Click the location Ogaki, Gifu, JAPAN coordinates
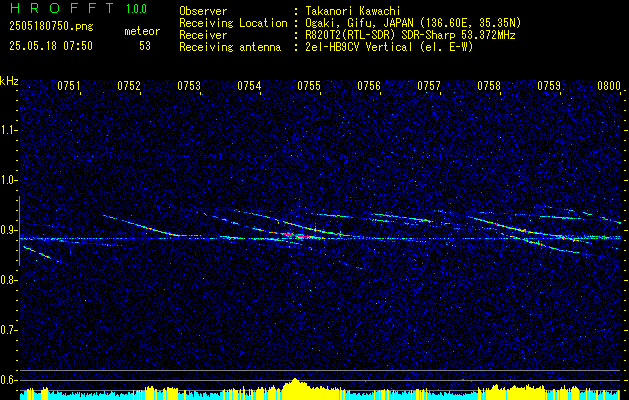Screen dimensions: 629x400 click(x=413, y=23)
